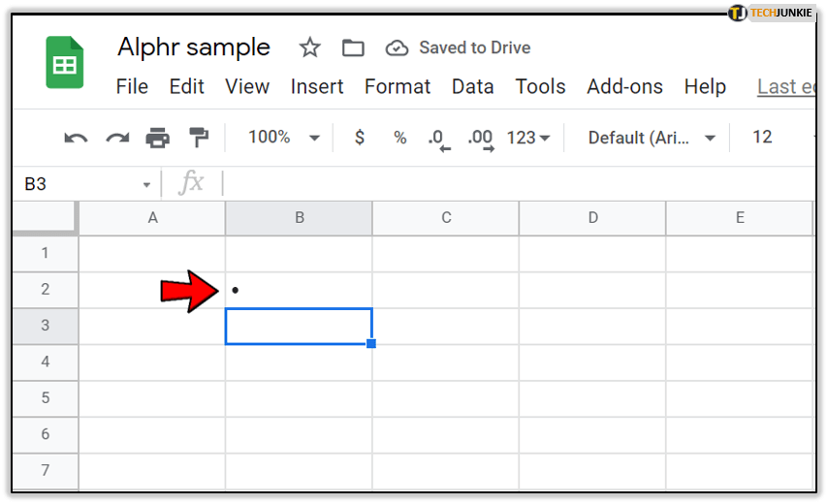The width and height of the screenshot is (828, 504).
Task: Click the move to folder icon
Action: tap(353, 47)
